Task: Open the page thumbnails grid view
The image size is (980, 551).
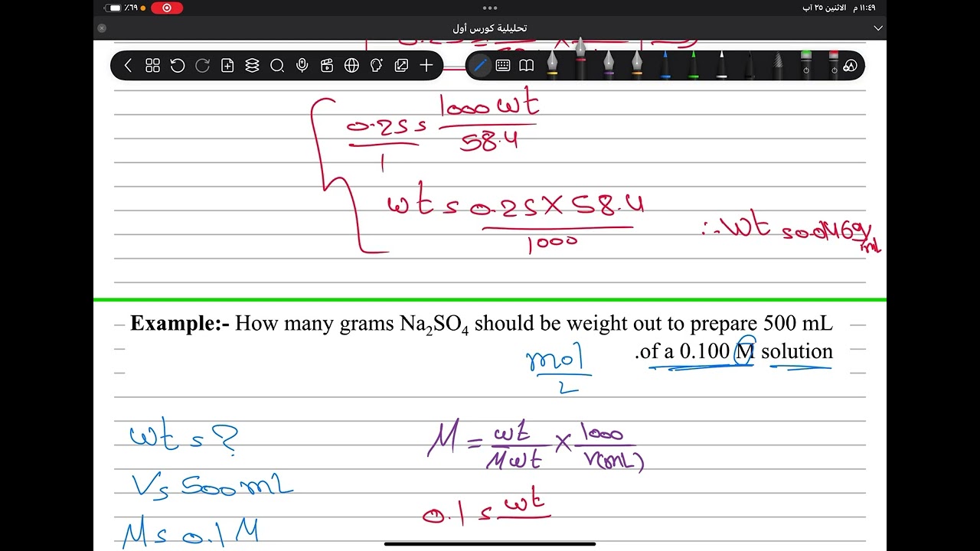Action: pyautogui.click(x=152, y=66)
